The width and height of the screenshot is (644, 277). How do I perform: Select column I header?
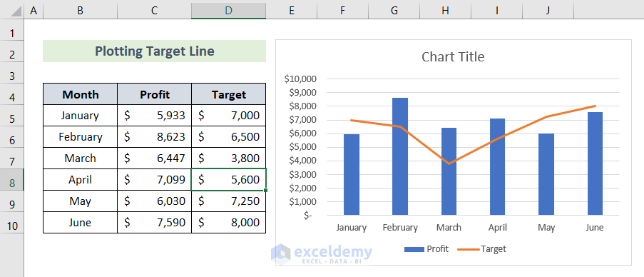pyautogui.click(x=497, y=11)
